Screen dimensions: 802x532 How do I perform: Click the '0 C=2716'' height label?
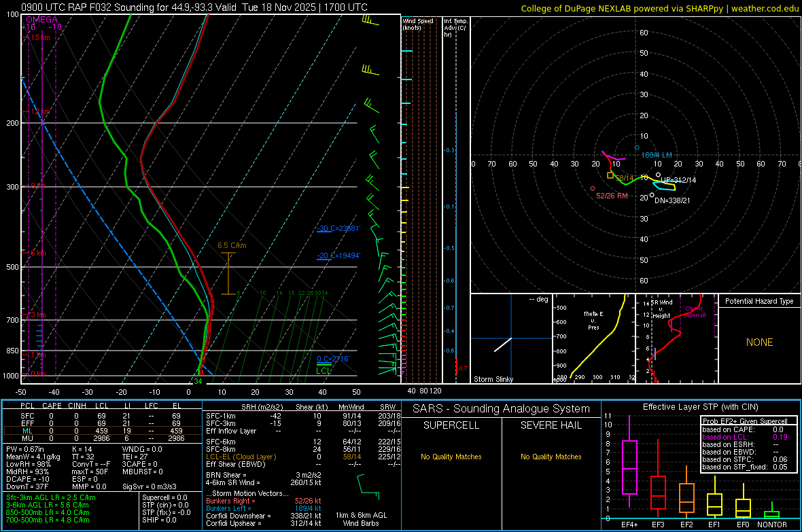pos(333,359)
